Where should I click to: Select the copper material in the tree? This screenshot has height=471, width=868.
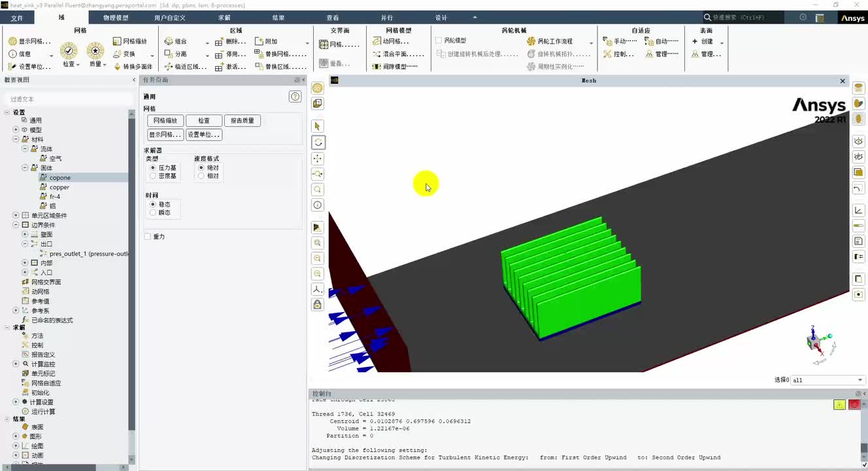coord(59,187)
